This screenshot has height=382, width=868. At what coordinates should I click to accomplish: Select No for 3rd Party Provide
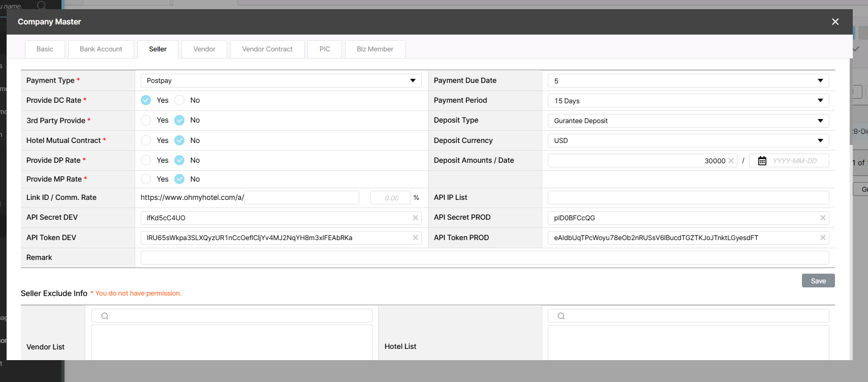point(179,120)
